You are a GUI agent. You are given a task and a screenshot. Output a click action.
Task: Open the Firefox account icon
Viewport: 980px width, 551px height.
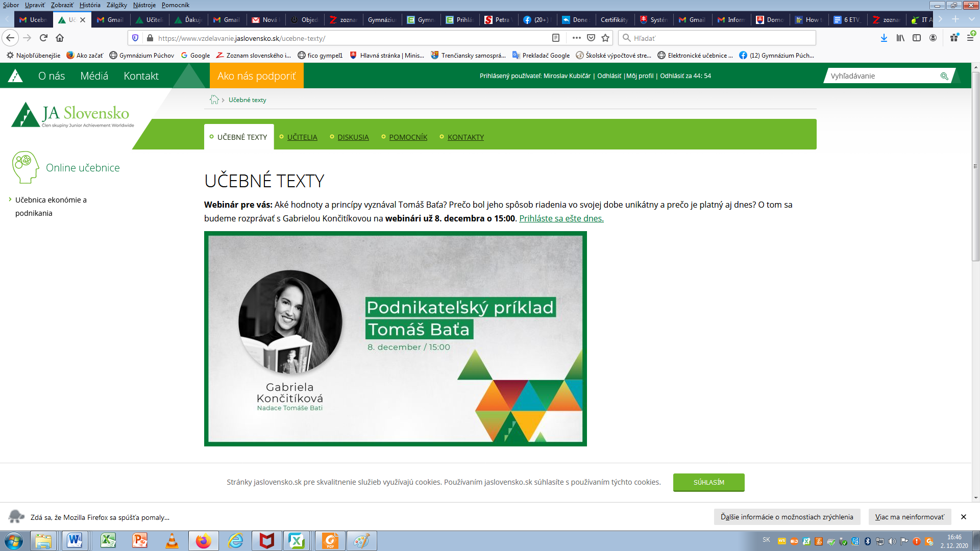tap(933, 38)
